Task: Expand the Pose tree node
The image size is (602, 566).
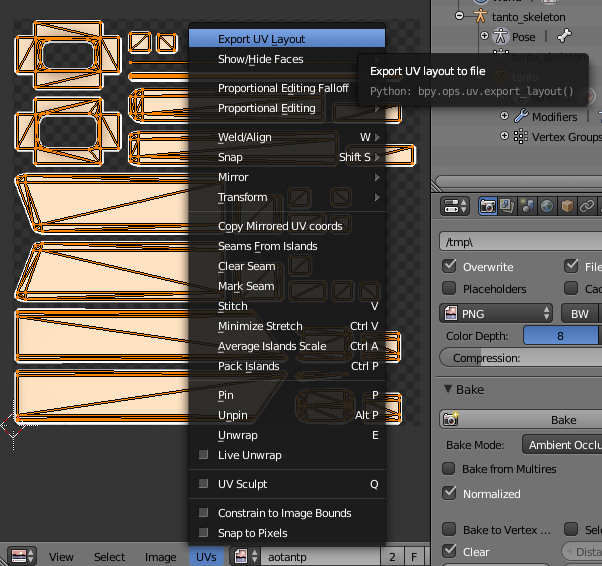Action: [x=485, y=36]
